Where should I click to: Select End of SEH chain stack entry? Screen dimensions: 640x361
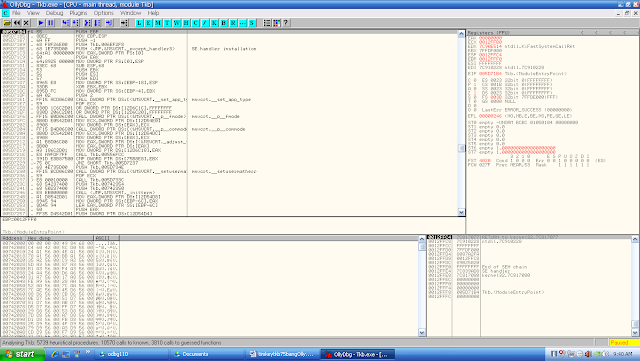504,267
